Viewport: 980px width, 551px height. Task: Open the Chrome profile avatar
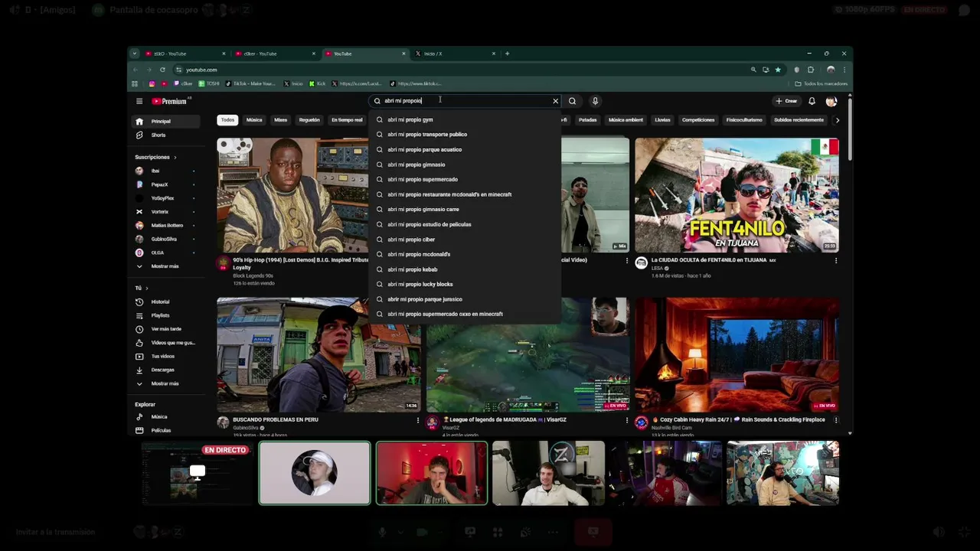(x=831, y=70)
